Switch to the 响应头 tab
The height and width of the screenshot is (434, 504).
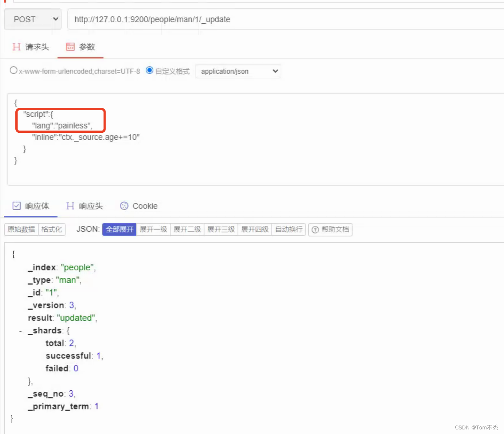click(x=85, y=206)
